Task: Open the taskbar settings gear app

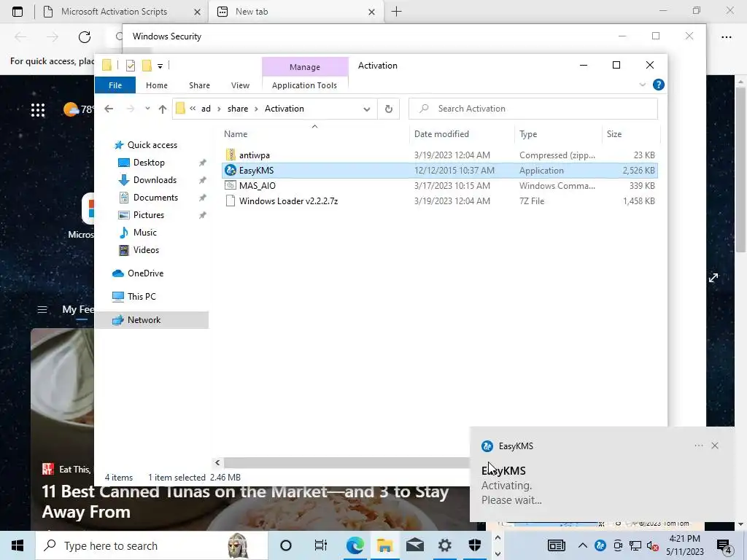Action: click(444, 545)
